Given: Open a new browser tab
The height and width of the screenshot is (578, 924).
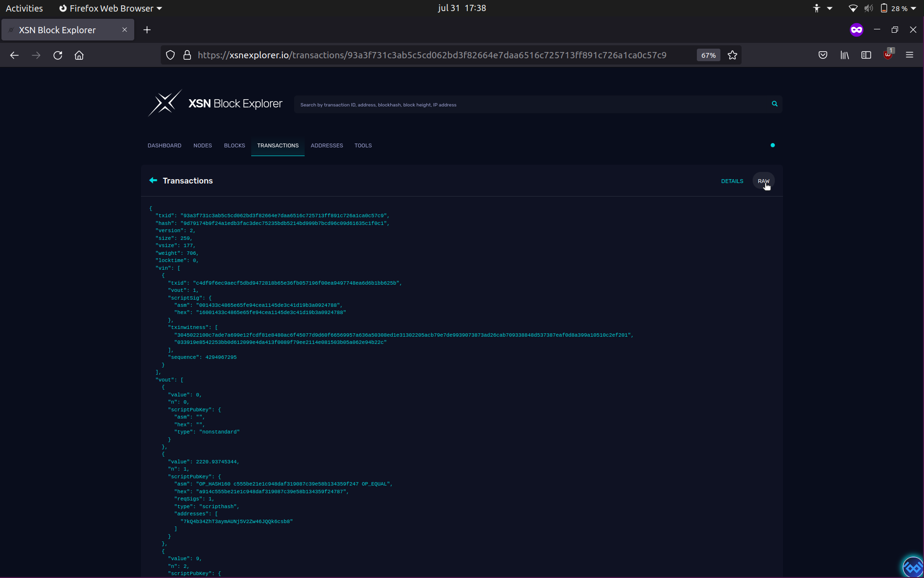Looking at the screenshot, I should click(x=147, y=30).
